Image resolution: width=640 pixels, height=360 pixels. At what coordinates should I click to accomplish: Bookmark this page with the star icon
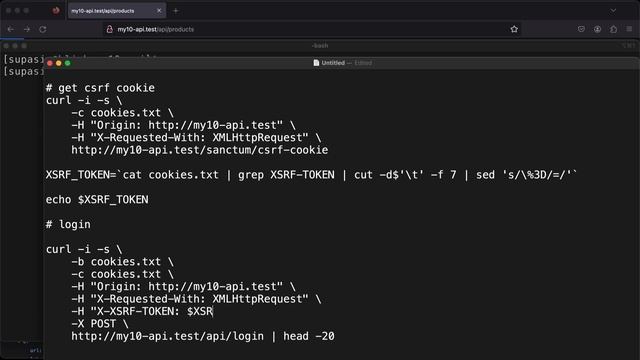point(514,29)
